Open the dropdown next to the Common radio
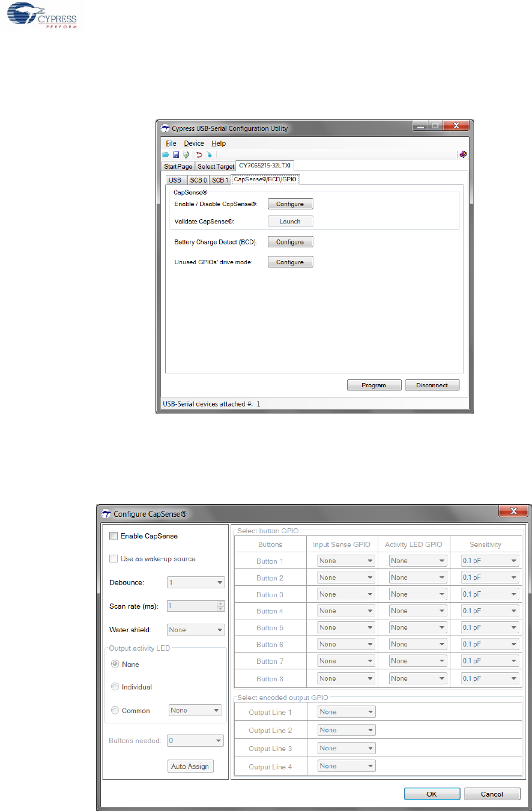 pos(195,710)
